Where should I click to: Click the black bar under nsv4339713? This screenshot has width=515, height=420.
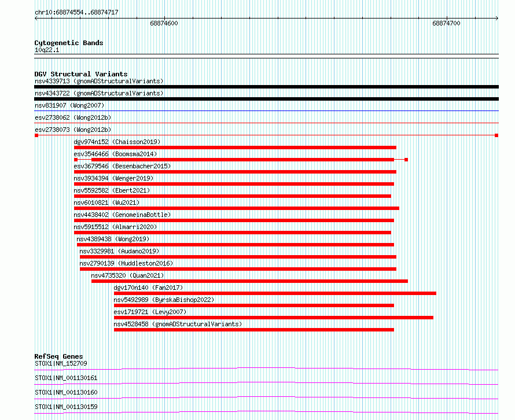pyautogui.click(x=266, y=87)
